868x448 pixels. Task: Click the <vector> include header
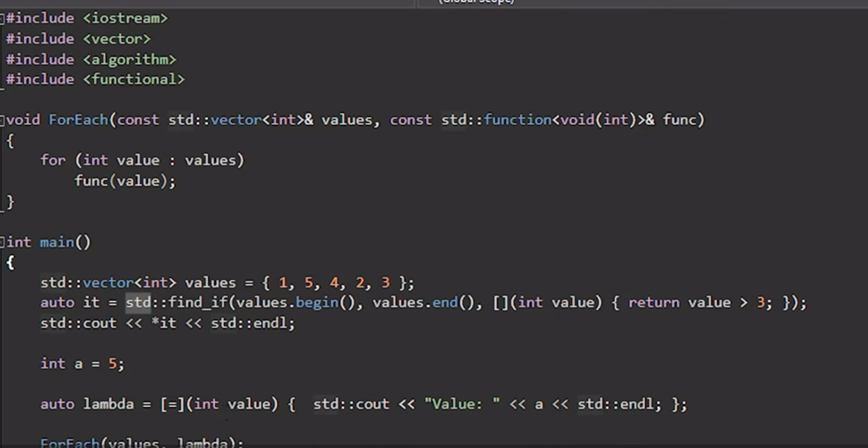pyautogui.click(x=116, y=39)
